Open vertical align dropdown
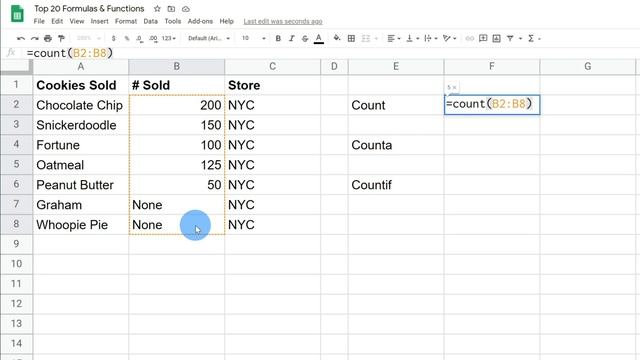This screenshot has height=360, width=640. (x=412, y=38)
